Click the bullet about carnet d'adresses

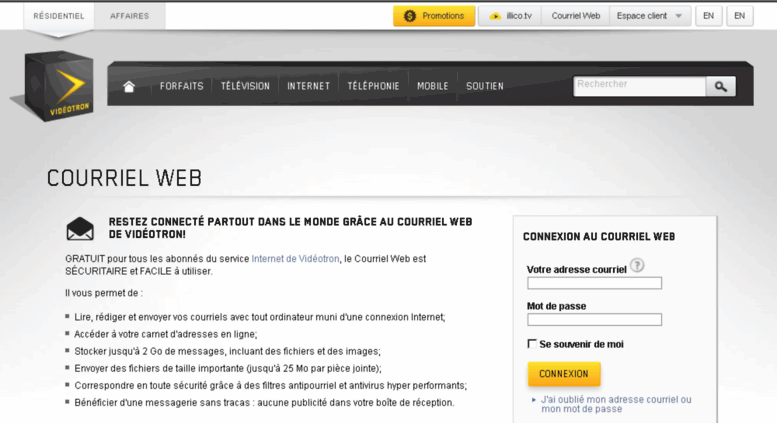(x=166, y=334)
